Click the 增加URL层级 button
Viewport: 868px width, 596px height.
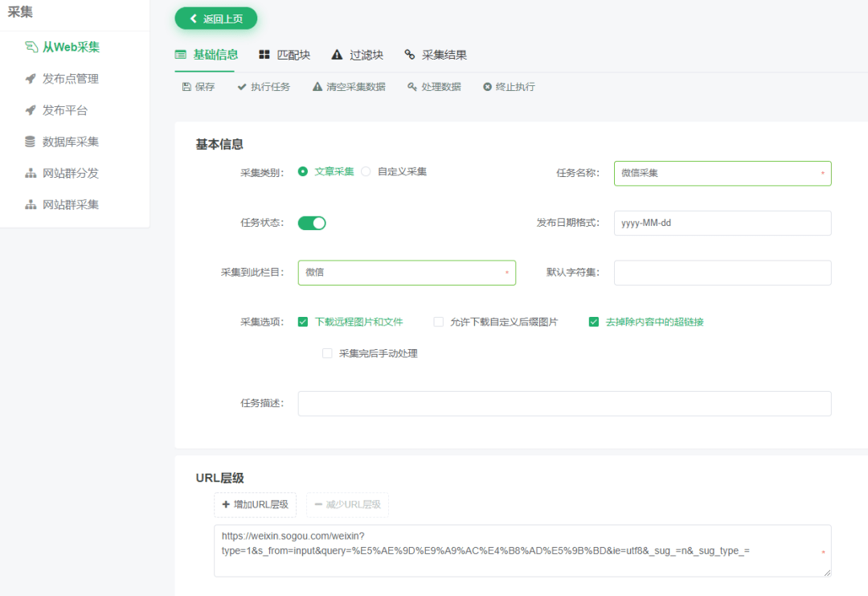click(x=256, y=504)
